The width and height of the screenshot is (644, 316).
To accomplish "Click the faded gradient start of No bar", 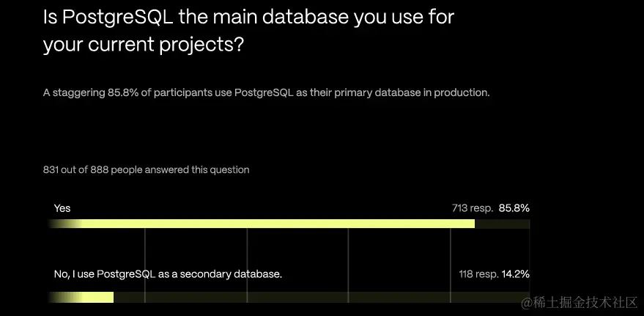I will pos(65,297).
